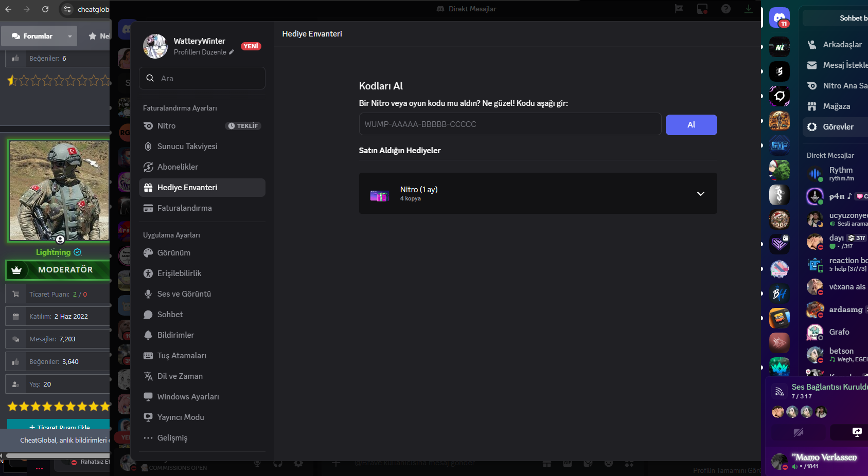Open Tuş Atamaları keybind settings

[x=202, y=356]
